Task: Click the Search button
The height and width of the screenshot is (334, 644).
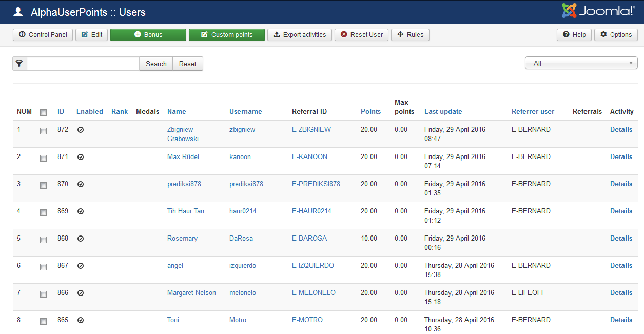Action: (x=156, y=64)
